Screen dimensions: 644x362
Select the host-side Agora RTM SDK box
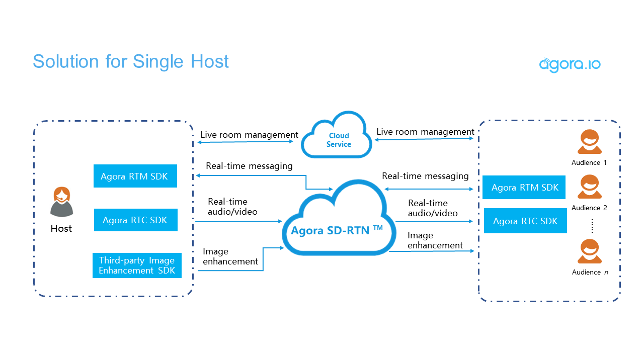(135, 176)
